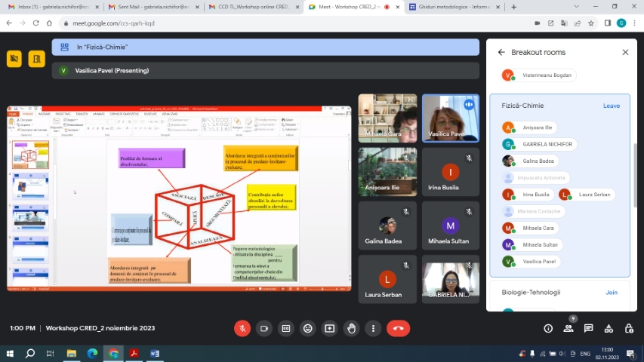Viewport: 644px width, 362px height.
Task: Open the chat with everyone panel
Action: pyautogui.click(x=589, y=328)
